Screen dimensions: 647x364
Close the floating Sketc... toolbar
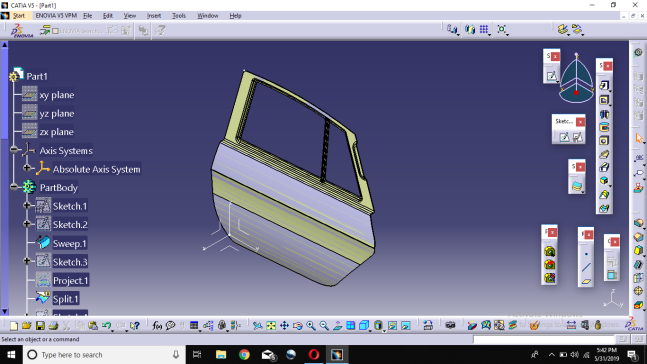pyautogui.click(x=580, y=122)
